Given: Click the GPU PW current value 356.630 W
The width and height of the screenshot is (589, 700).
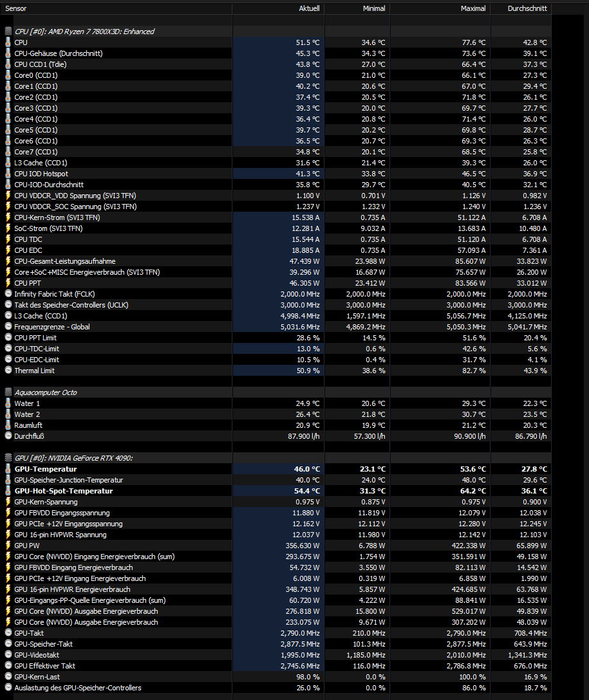Looking at the screenshot, I should pyautogui.click(x=303, y=546).
